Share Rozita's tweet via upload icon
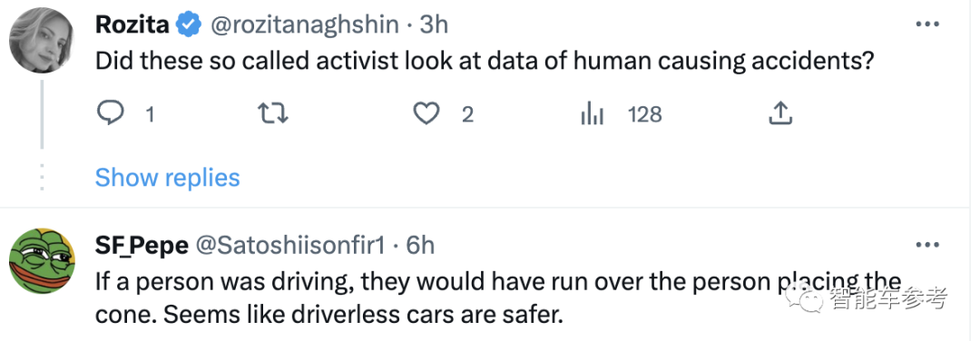This screenshot has width=980, height=341. tap(779, 113)
